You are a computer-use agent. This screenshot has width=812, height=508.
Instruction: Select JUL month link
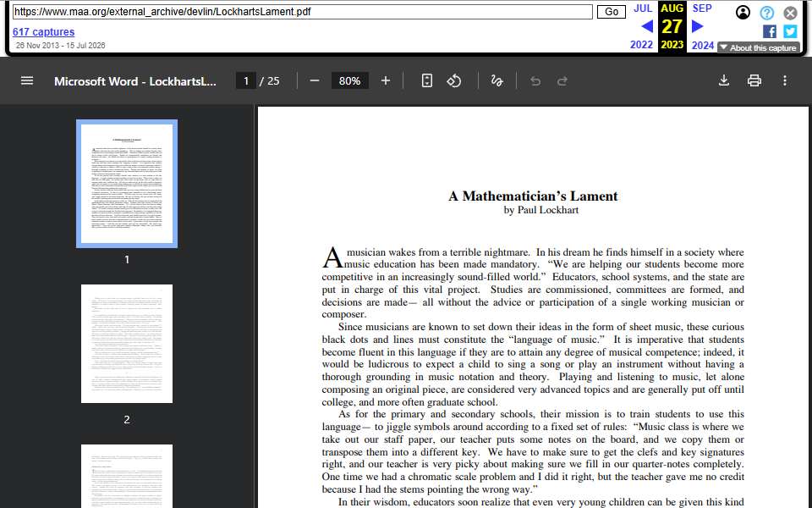pos(643,8)
